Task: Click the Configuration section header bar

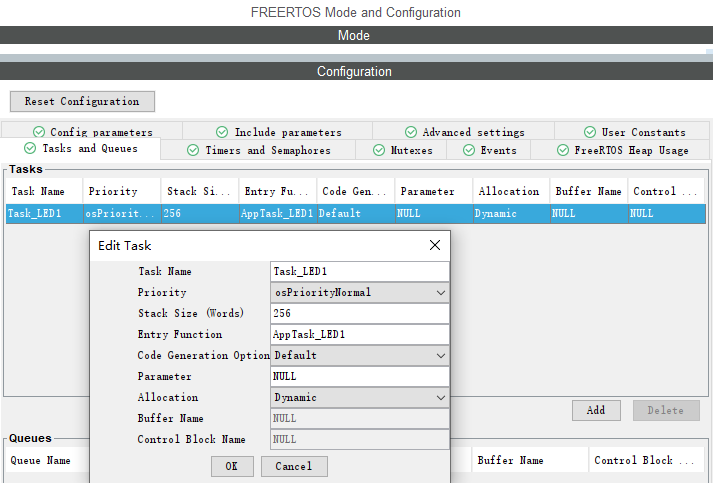Action: click(x=356, y=71)
